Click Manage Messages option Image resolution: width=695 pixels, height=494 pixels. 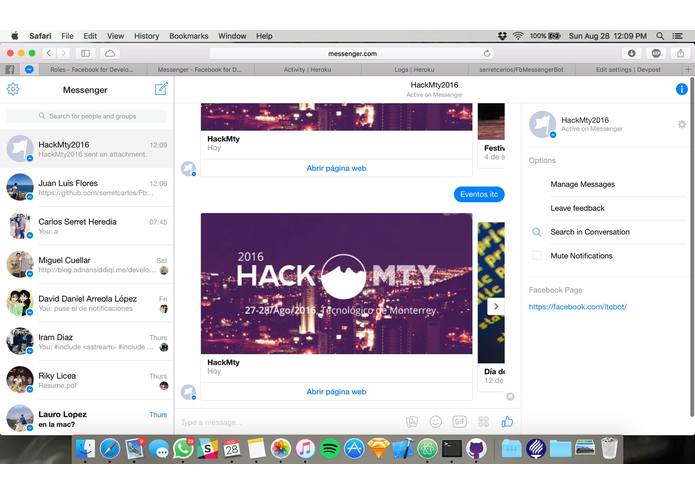tap(582, 184)
